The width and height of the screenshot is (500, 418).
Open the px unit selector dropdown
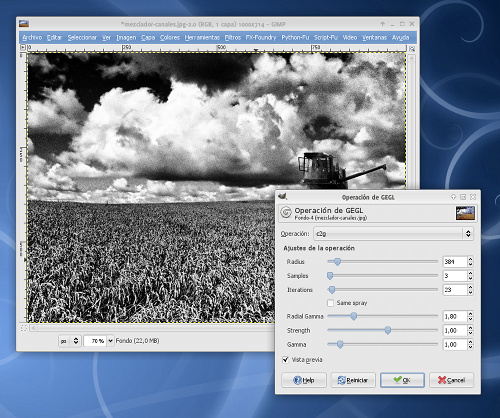pyautogui.click(x=70, y=341)
